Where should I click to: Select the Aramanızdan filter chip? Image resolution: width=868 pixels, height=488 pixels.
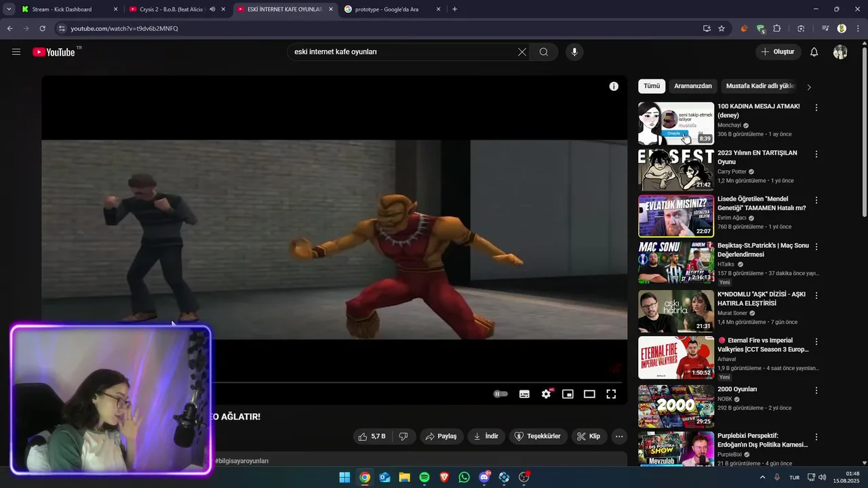click(693, 86)
